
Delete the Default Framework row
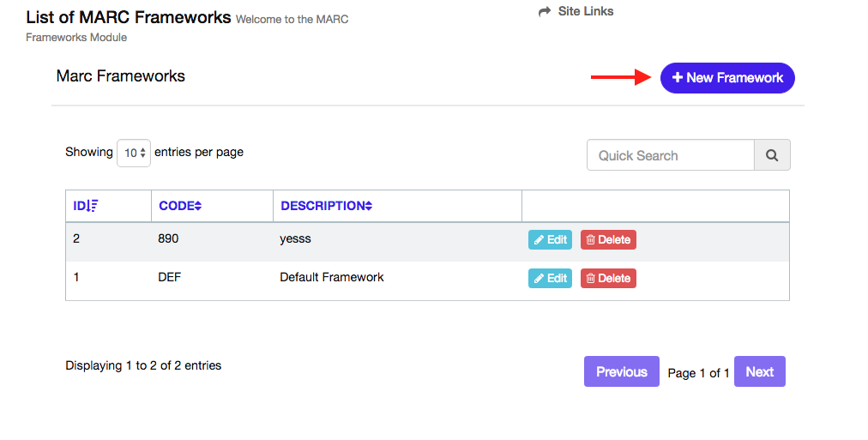(x=608, y=279)
